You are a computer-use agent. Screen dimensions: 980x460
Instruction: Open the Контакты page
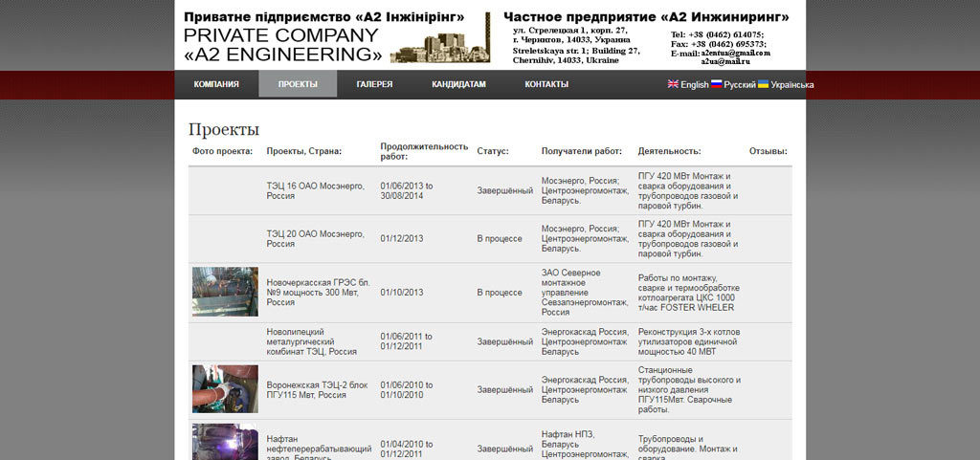[546, 84]
